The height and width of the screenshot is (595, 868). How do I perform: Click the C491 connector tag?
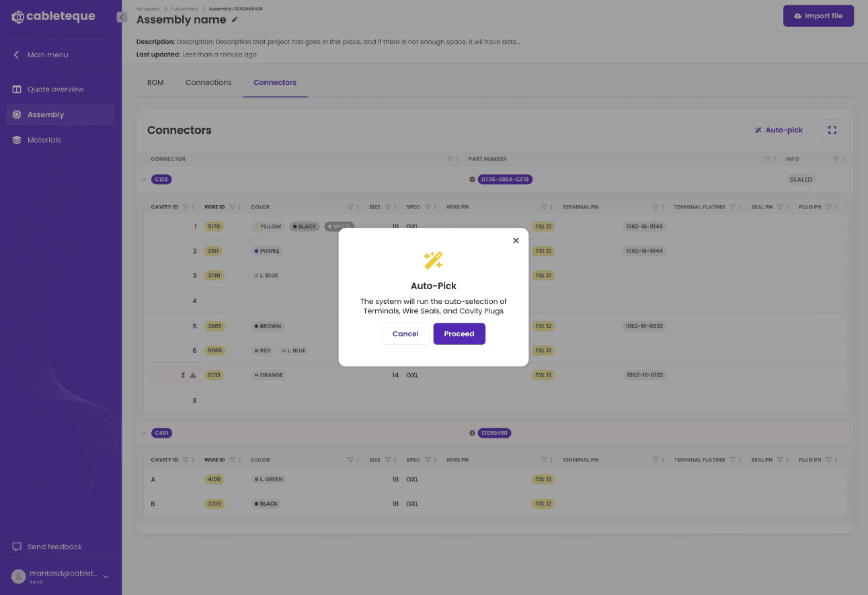tap(161, 433)
